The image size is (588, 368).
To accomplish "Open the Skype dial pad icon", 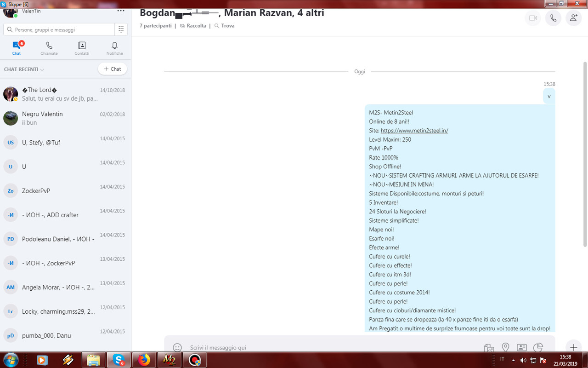I will pyautogui.click(x=121, y=29).
